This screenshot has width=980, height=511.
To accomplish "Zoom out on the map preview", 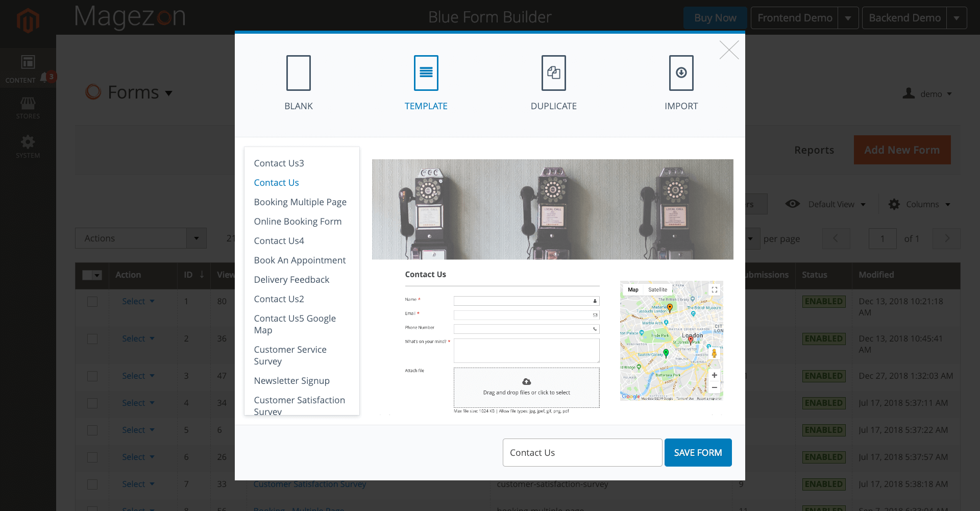I will pos(715,387).
